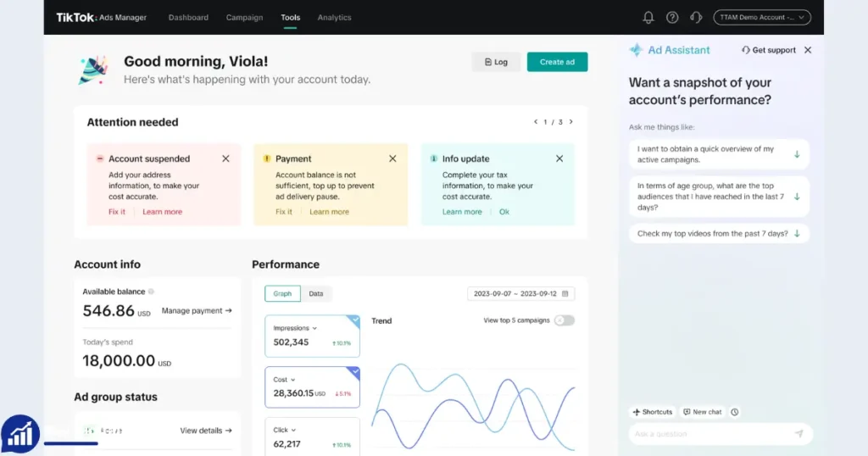868x456 pixels.
Task: Click Available balance info icon
Action: pyautogui.click(x=151, y=292)
